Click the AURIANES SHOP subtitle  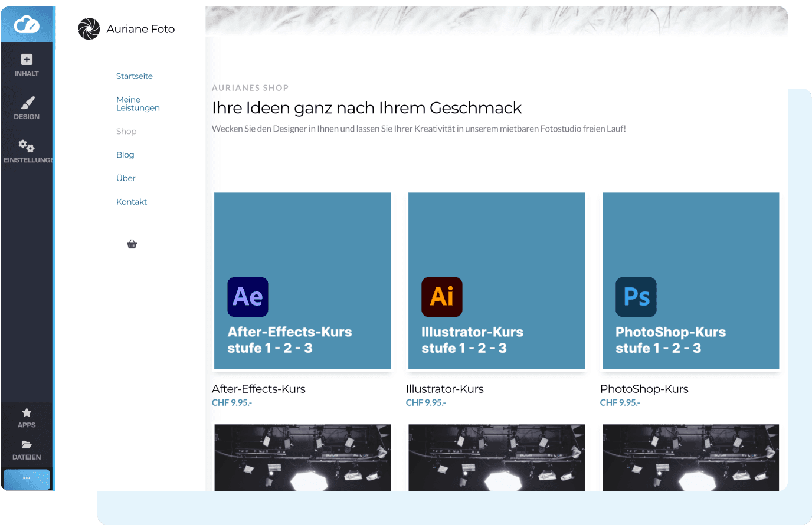coord(250,88)
